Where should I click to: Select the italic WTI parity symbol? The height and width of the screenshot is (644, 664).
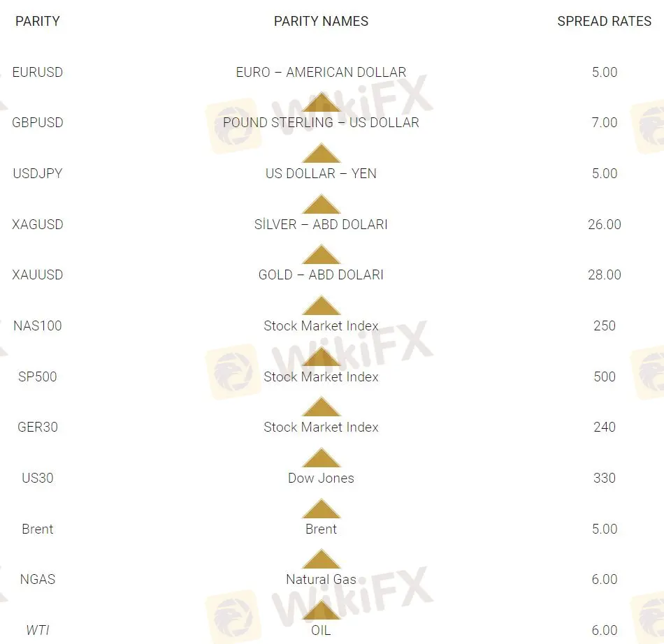pyautogui.click(x=38, y=630)
